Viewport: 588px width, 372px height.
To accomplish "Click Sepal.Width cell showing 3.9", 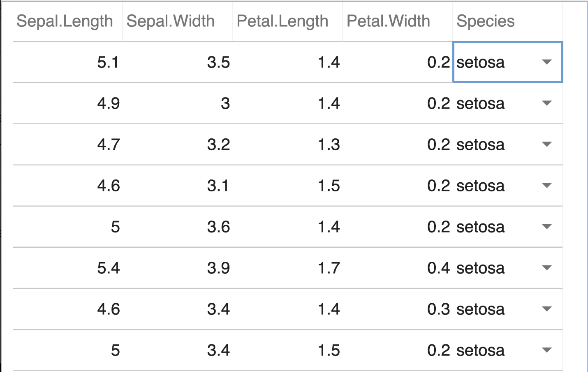I will 218,268.
